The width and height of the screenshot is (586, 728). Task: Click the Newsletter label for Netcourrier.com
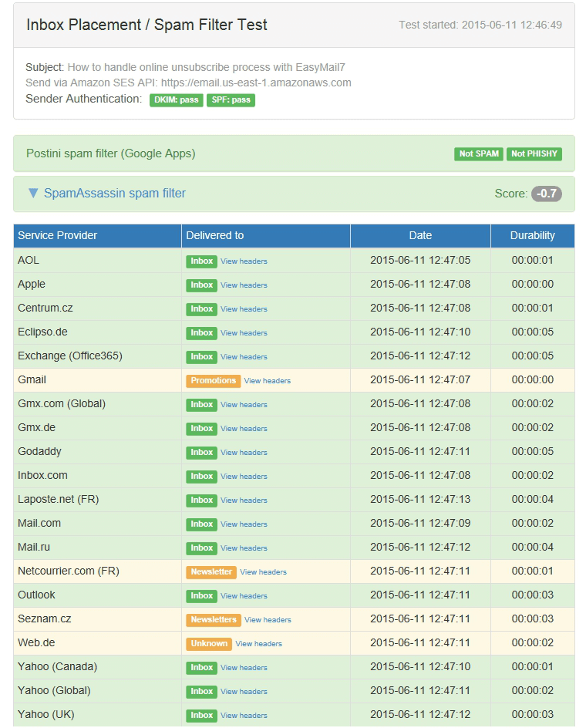click(x=211, y=572)
